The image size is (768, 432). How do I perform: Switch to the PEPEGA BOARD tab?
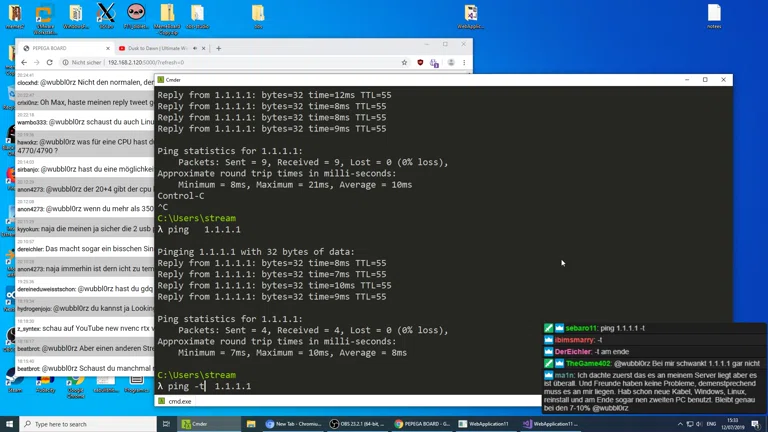click(60, 48)
